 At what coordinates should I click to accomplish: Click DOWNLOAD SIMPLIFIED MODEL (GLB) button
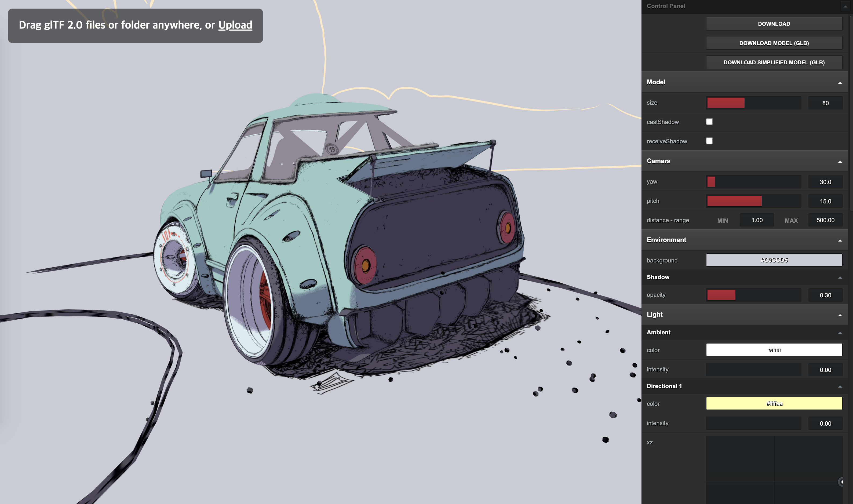(774, 63)
